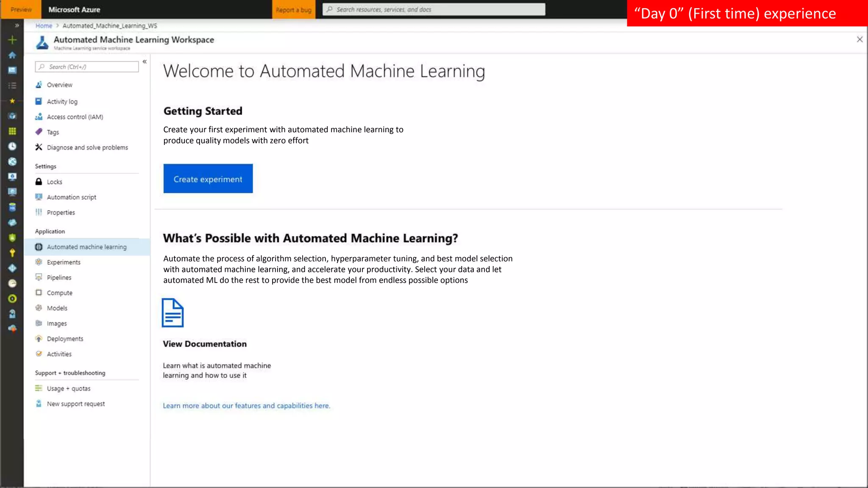The height and width of the screenshot is (488, 868).
Task: Close the workspace blade with X
Action: click(x=859, y=39)
